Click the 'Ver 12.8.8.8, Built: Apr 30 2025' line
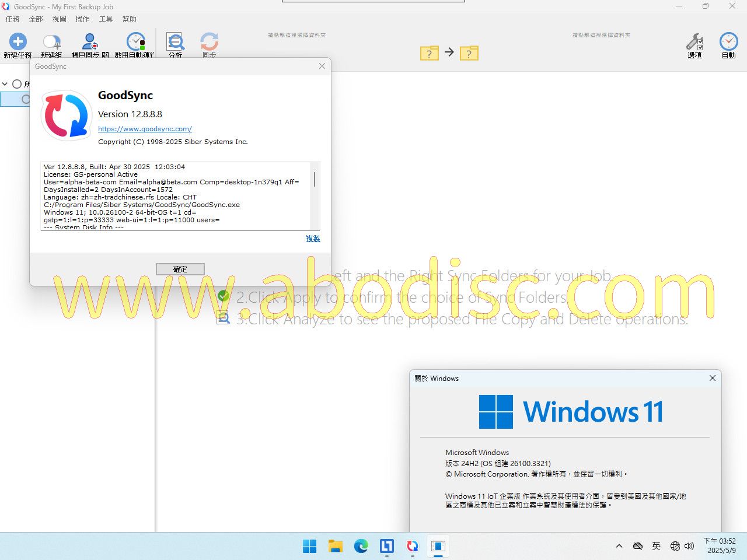The width and height of the screenshot is (747, 560). click(x=114, y=167)
